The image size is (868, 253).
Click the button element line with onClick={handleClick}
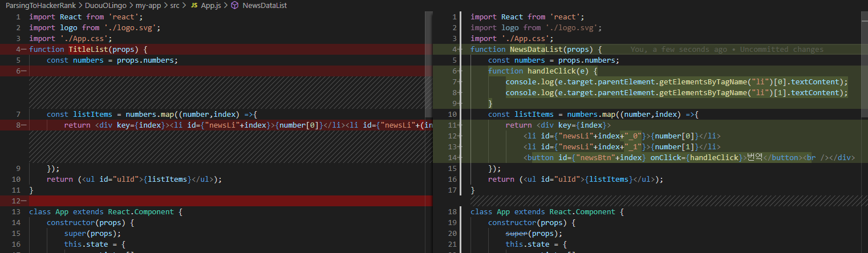pos(688,158)
